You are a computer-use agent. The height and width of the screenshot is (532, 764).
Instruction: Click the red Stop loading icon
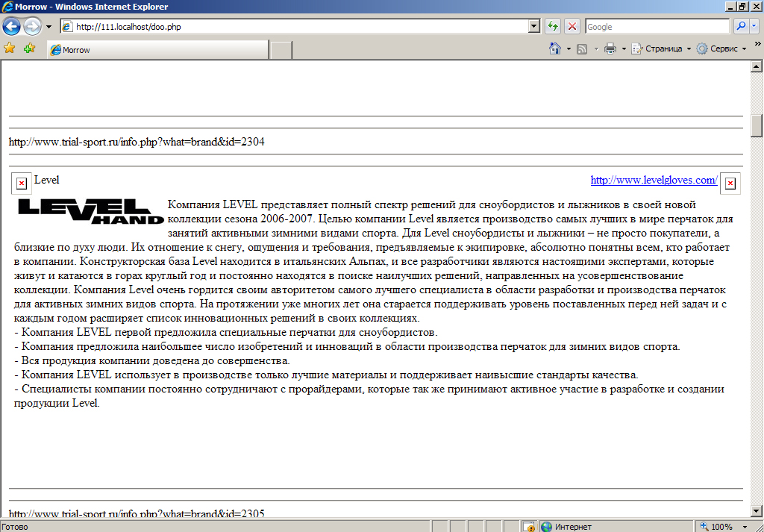click(572, 26)
